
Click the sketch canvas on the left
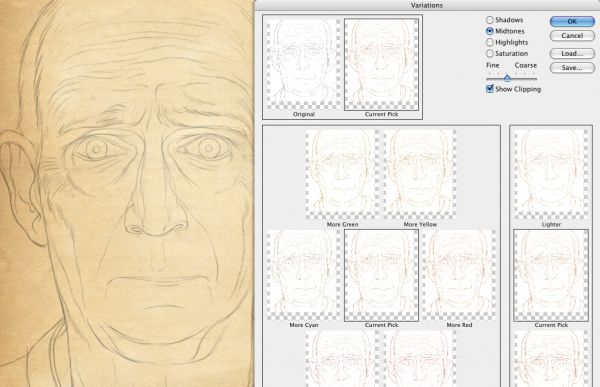pyautogui.click(x=127, y=193)
